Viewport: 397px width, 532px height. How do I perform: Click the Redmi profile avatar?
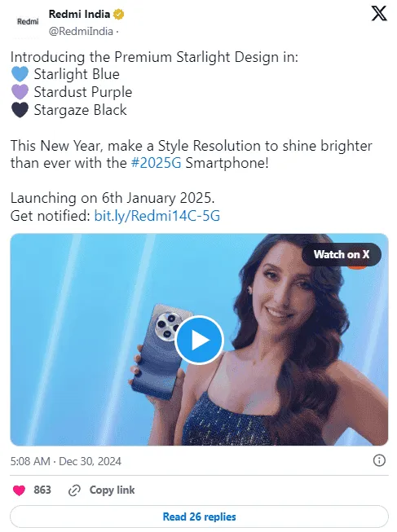28,22
